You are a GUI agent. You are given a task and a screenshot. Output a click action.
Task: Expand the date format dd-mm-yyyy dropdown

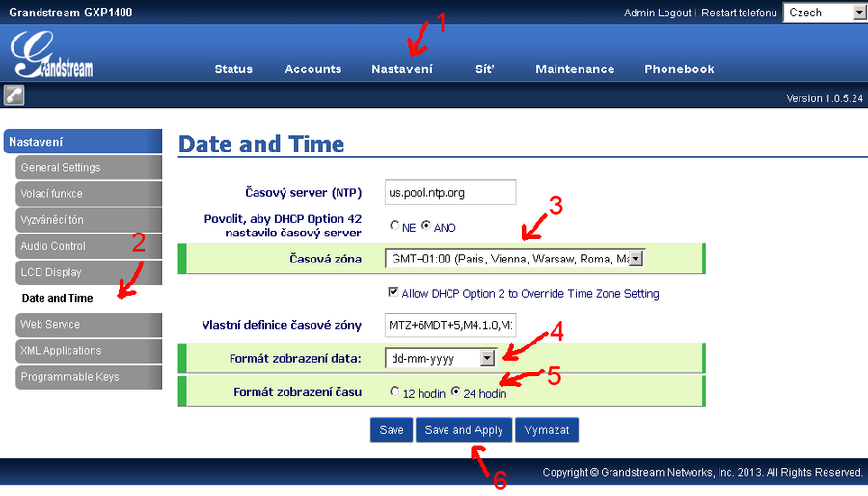click(x=488, y=358)
